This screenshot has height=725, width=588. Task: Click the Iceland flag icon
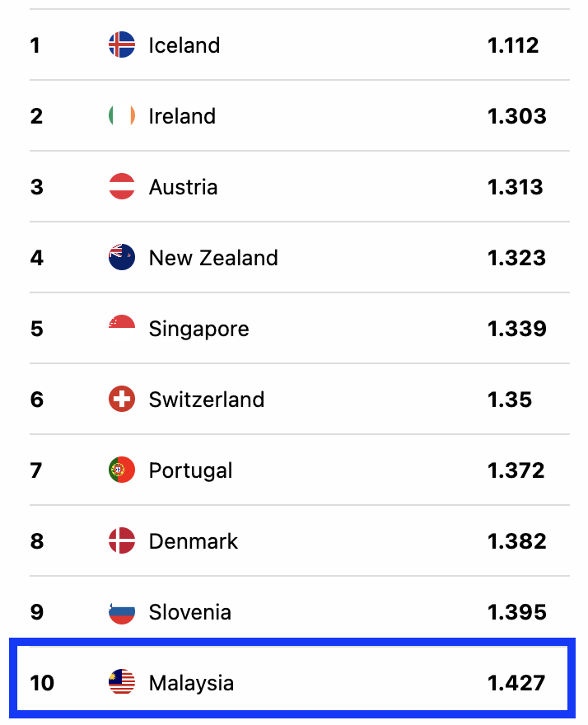pos(122,44)
